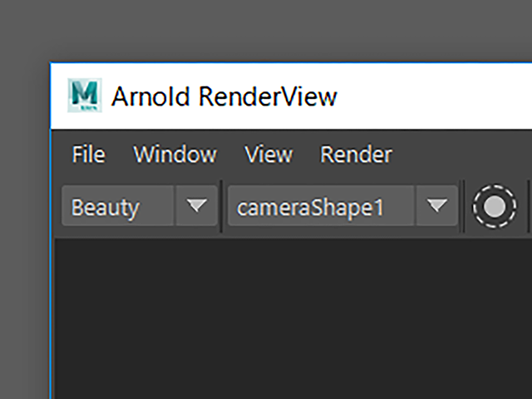This screenshot has height=399, width=532.
Task: Open the Render menu
Action: pos(357,155)
